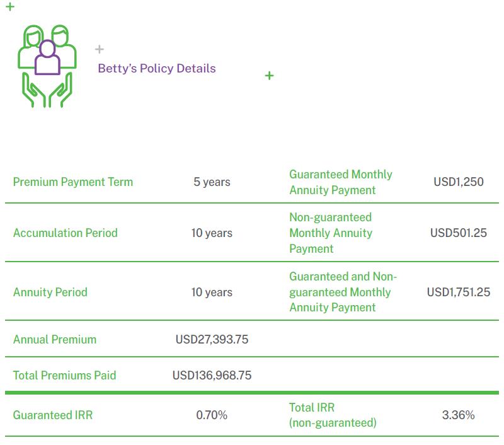Select the 5 years value
The height and width of the screenshot is (445, 504).
[x=212, y=182]
